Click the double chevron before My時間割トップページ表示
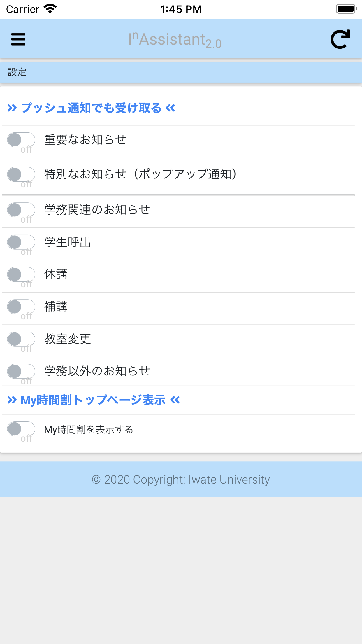This screenshot has width=362, height=644. (x=12, y=400)
